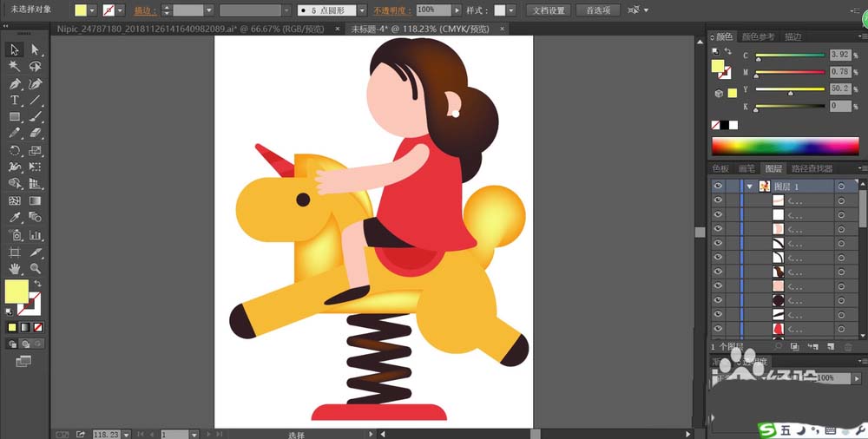868x439 pixels.
Task: Select the Mesh tool
Action: (15, 200)
